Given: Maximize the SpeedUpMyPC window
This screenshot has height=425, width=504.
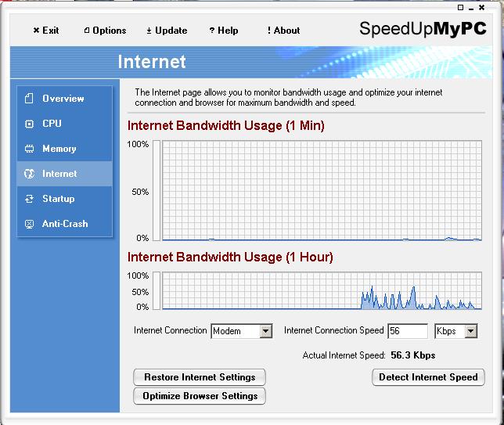Looking at the screenshot, I should pos(460,7).
